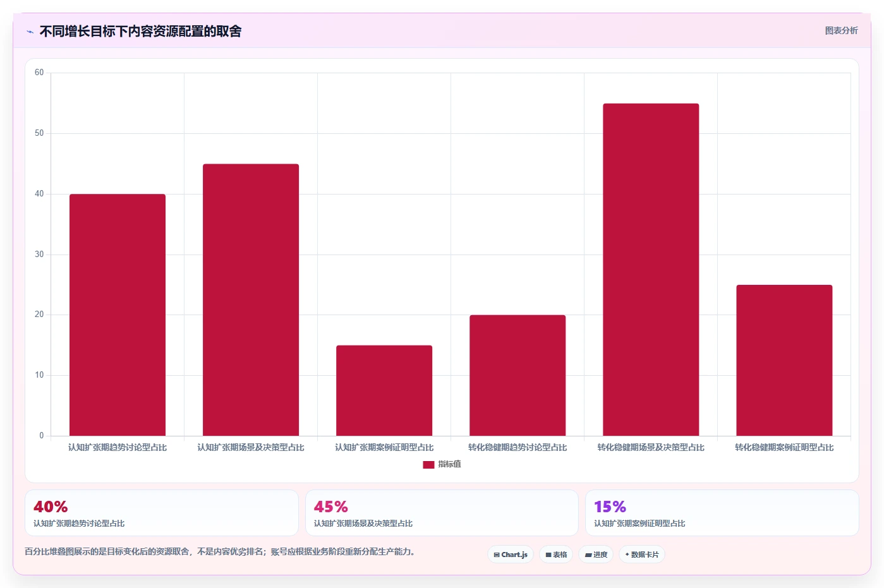Click the 40% stat card value

pos(51,507)
